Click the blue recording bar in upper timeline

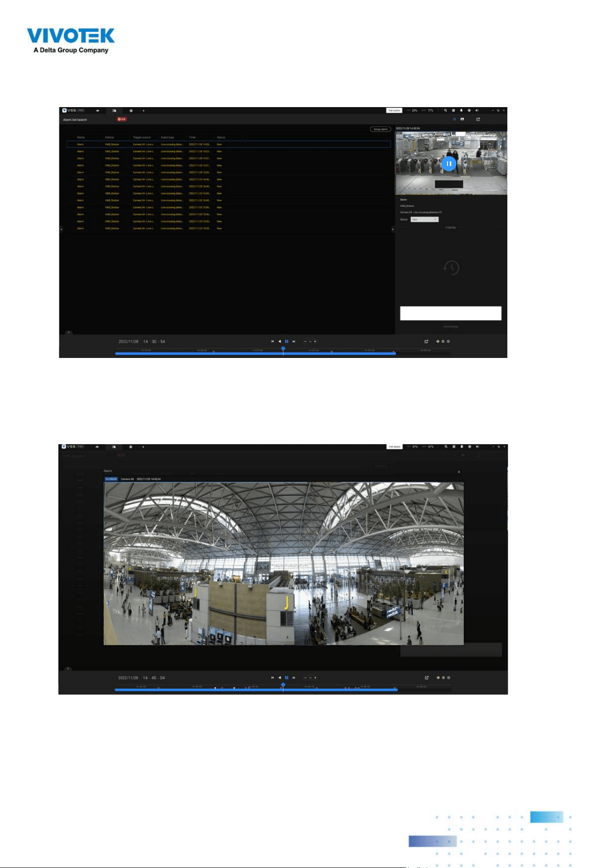(255, 353)
